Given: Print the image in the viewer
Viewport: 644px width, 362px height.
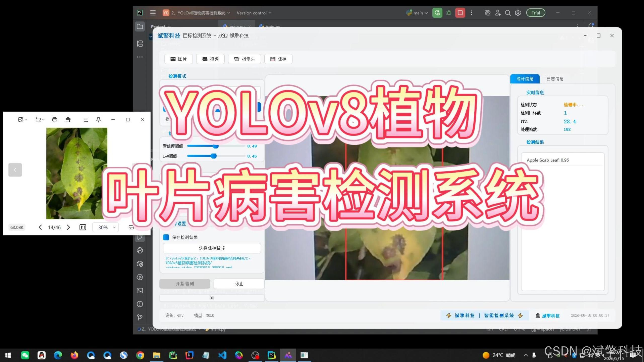Looking at the screenshot, I should 55,120.
